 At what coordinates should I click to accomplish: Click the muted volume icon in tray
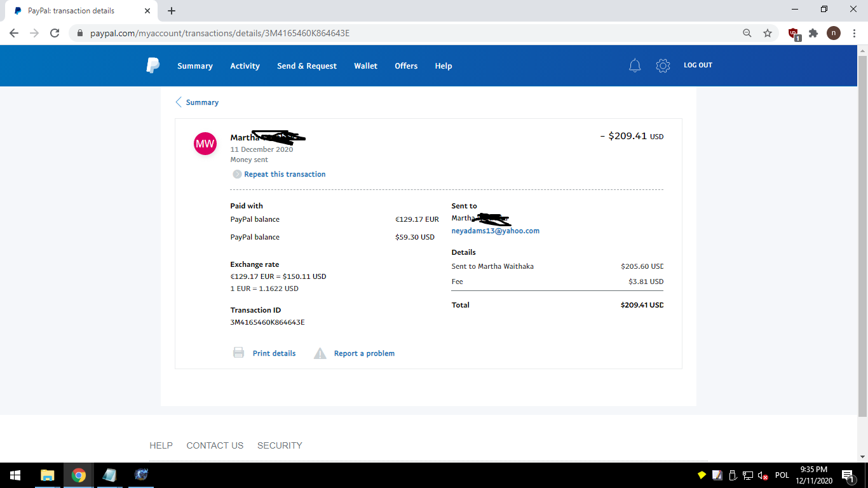763,475
